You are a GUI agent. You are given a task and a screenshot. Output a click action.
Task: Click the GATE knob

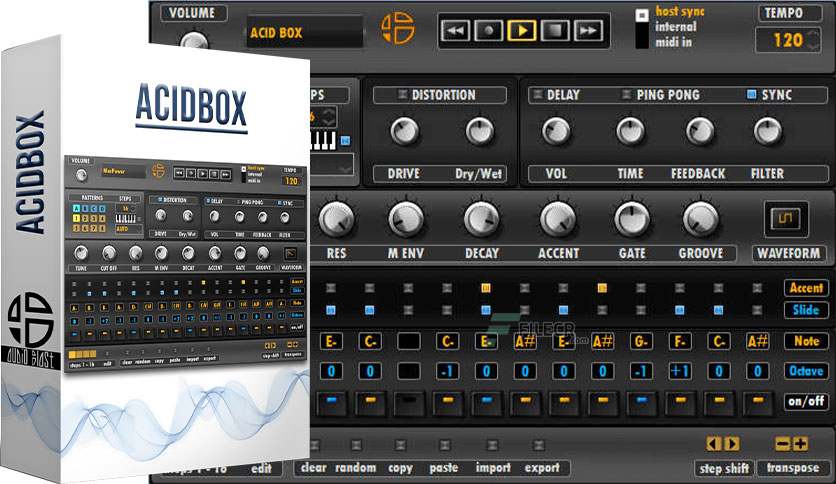pos(632,219)
